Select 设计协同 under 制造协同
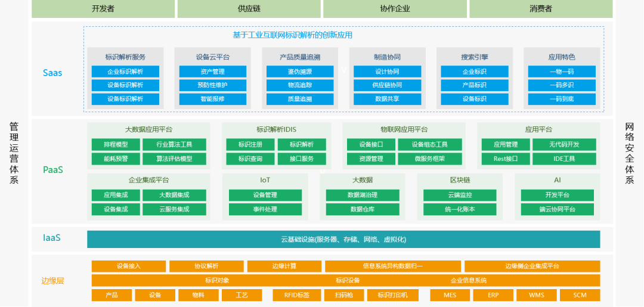The width and height of the screenshot is (644, 307). pyautogui.click(x=388, y=72)
